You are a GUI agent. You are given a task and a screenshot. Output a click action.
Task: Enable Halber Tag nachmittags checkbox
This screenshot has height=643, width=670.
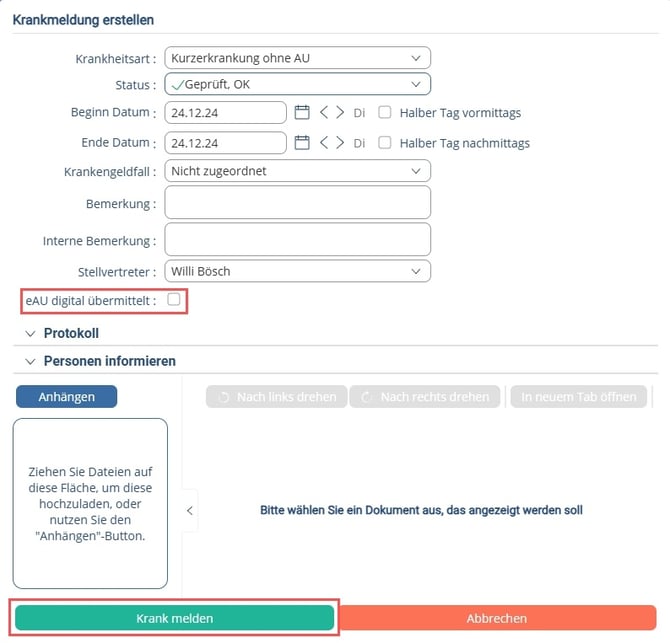[385, 143]
